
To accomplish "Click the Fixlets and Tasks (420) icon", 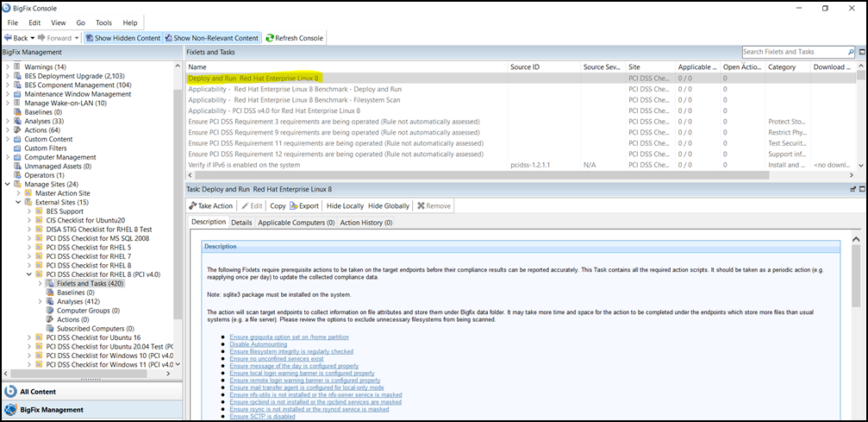I will pos(50,283).
